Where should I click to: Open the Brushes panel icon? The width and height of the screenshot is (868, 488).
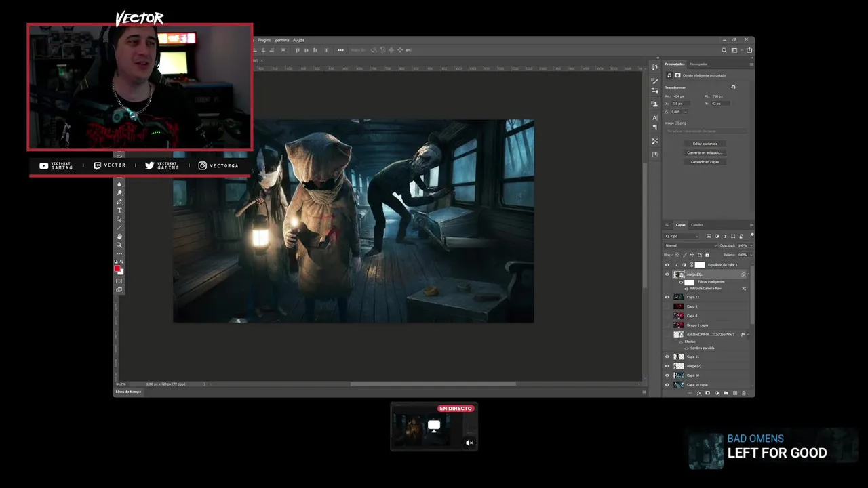click(654, 81)
